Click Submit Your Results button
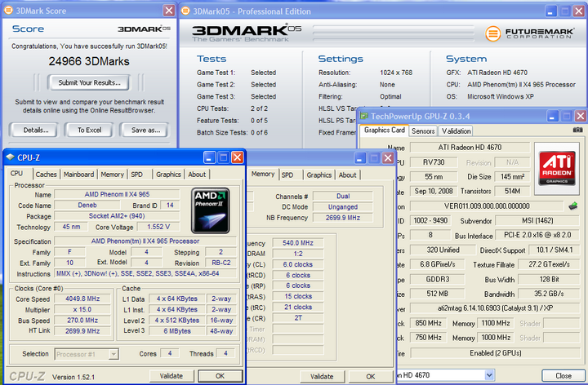 click(89, 82)
